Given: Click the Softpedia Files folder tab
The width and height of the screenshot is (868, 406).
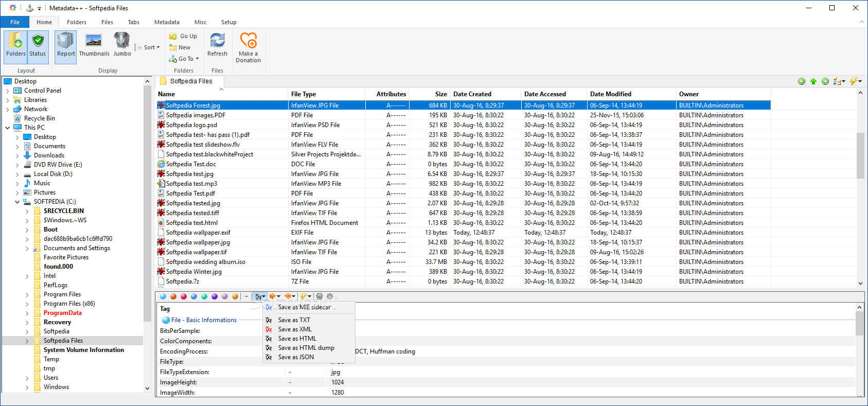Looking at the screenshot, I should [x=190, y=81].
